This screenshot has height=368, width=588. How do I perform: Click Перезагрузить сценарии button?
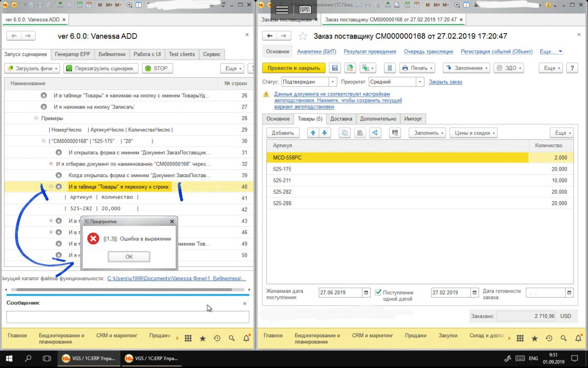pyautogui.click(x=101, y=69)
